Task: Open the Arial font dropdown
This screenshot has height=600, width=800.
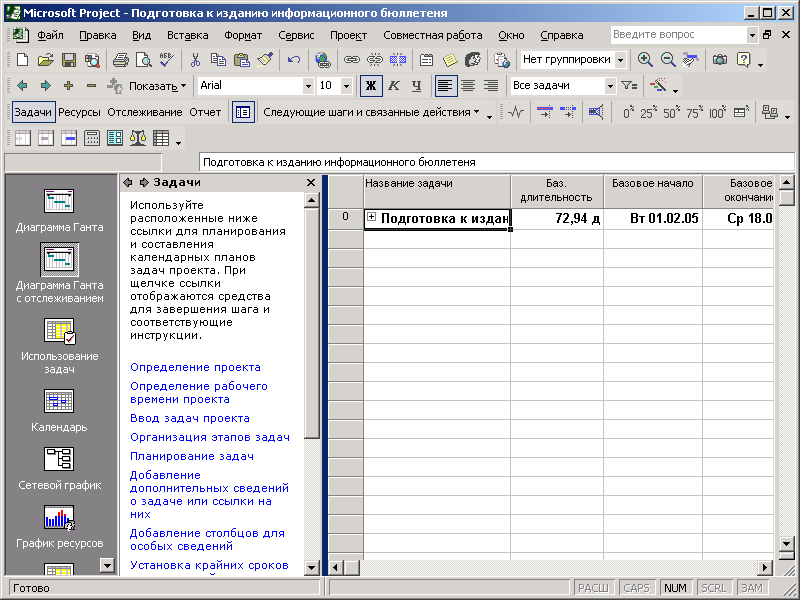Action: [308, 86]
